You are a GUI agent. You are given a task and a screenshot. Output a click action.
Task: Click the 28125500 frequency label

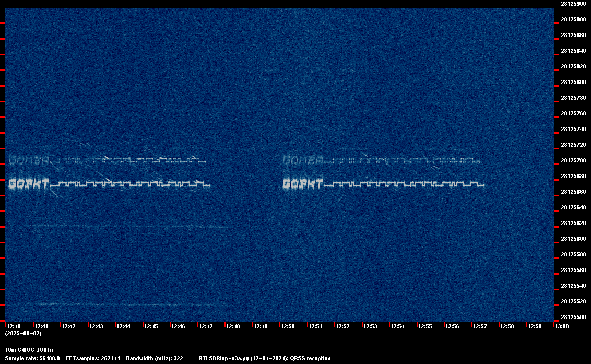click(x=574, y=317)
